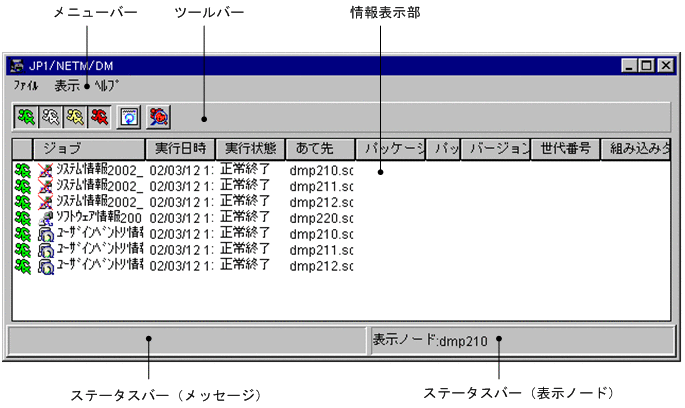Click execution date in ソフトウェア情報 row

(x=181, y=218)
